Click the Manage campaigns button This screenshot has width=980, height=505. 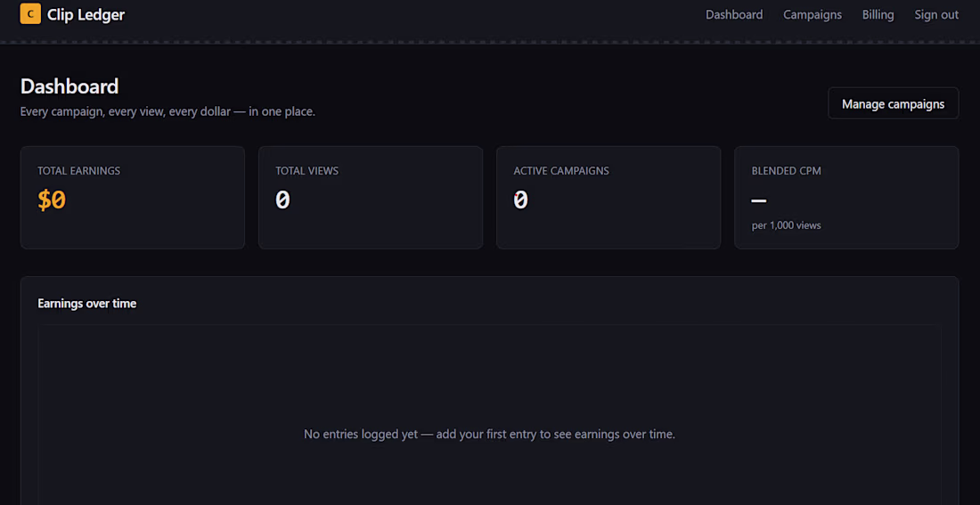click(x=893, y=103)
